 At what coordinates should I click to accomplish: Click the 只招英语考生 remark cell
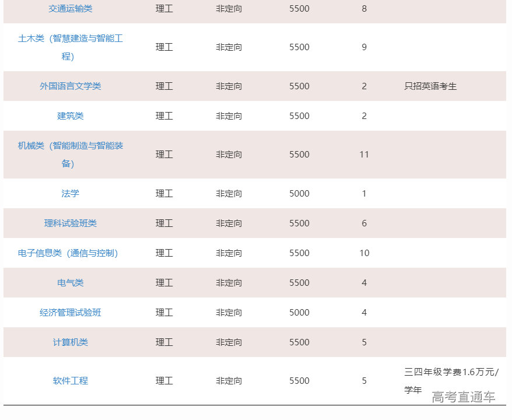coord(430,86)
